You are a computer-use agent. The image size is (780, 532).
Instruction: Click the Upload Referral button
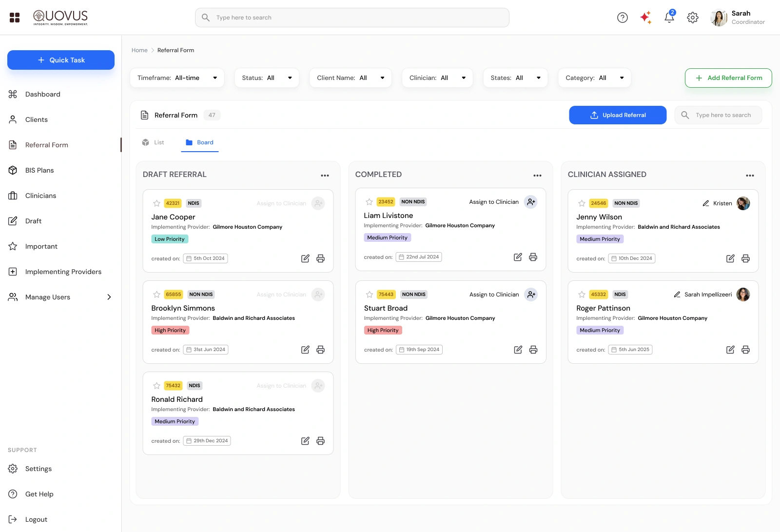coord(618,115)
